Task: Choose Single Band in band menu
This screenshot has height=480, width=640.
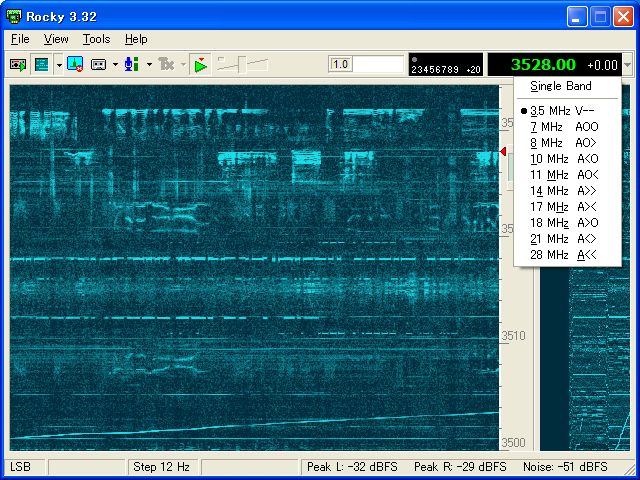Action: coord(567,86)
